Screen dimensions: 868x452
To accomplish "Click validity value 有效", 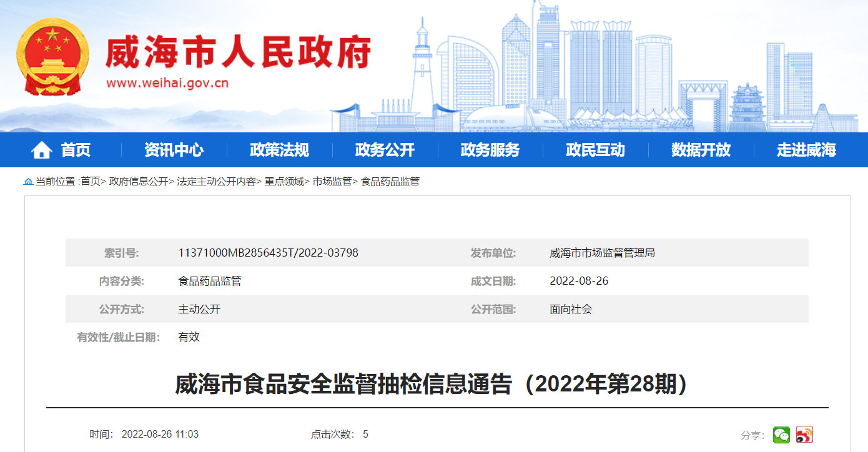I will tap(189, 337).
